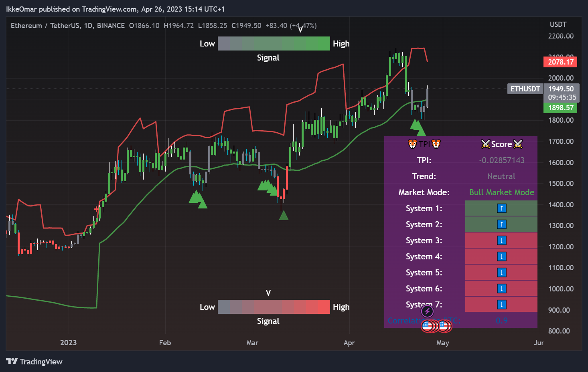
Task: Click the System 5 down-arrow icon
Action: (x=501, y=272)
